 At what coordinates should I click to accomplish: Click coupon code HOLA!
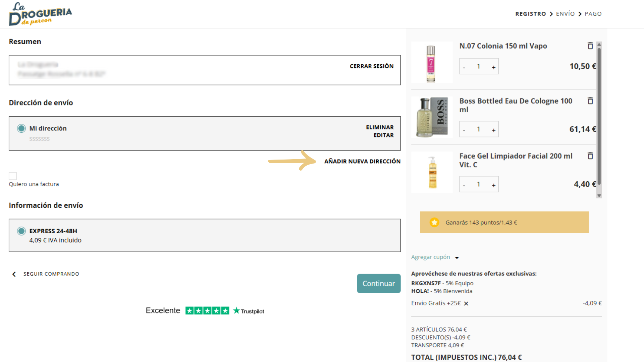[x=420, y=291]
